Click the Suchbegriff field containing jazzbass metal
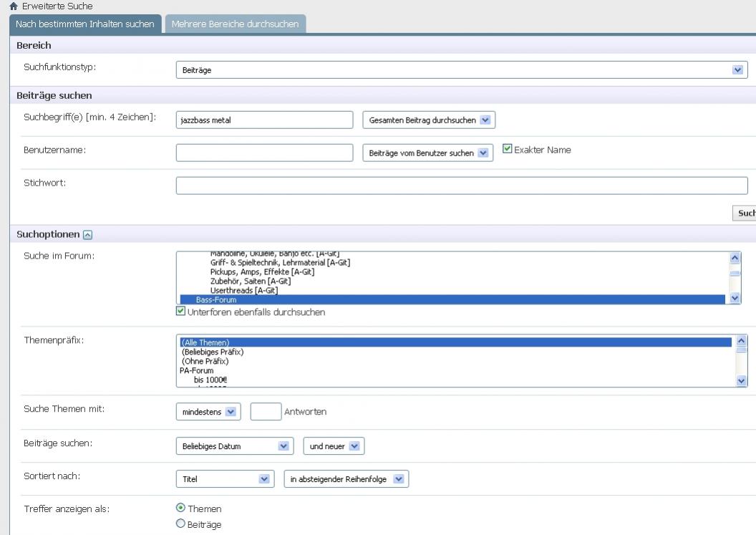This screenshot has height=535, width=756. (264, 120)
